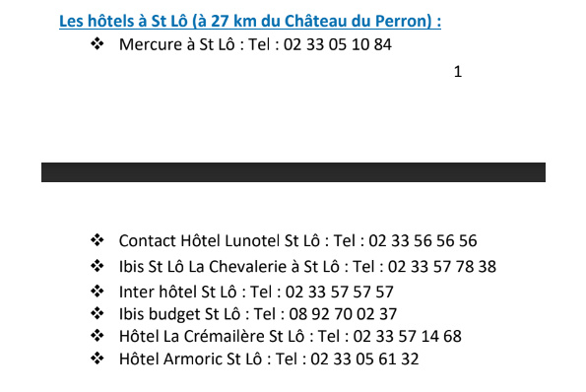Image resolution: width=586 pixels, height=392 pixels.
Task: Click the bullet icon beside Inter hôtel St Lô
Action: pos(98,292)
